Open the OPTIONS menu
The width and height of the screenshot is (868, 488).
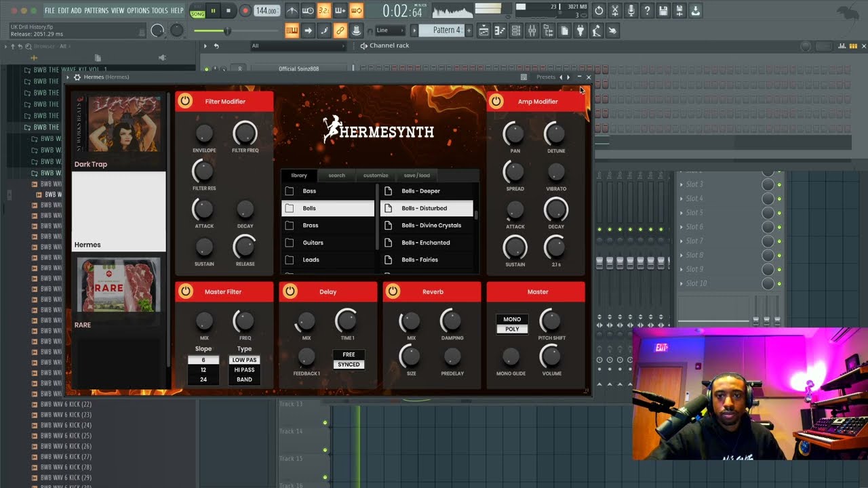138,11
